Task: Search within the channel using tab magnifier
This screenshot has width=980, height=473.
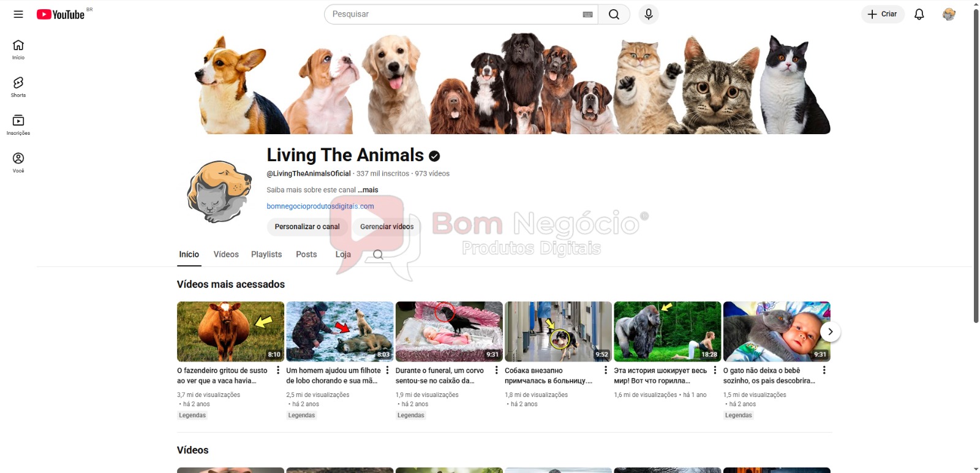Action: coord(378,254)
